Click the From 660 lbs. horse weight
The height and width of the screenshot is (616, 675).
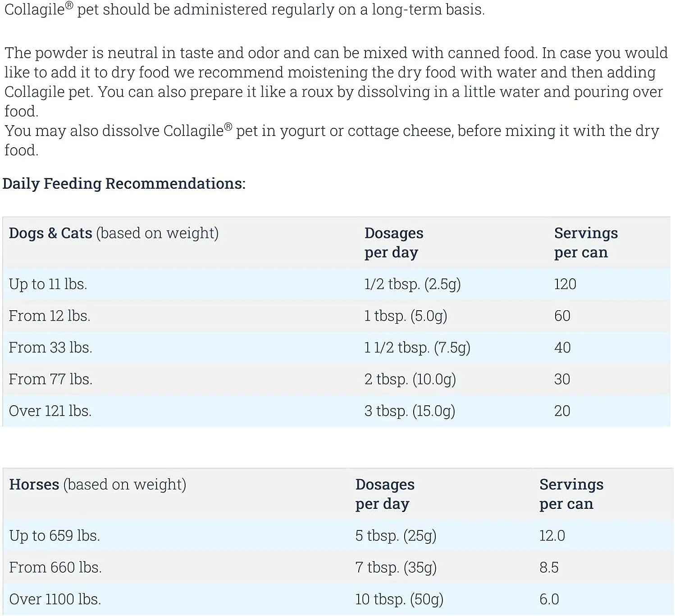coord(55,567)
